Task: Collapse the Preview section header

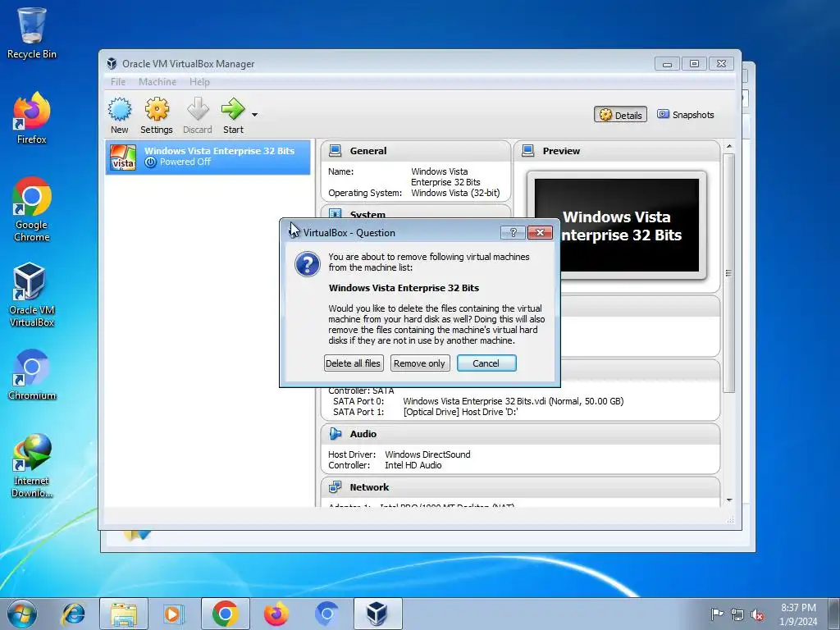Action: coord(617,151)
